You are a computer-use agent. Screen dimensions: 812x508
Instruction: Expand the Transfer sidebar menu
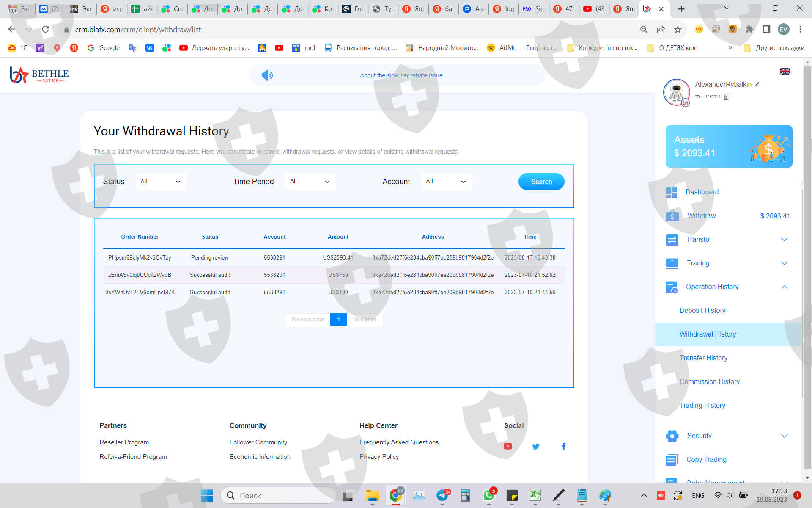click(784, 240)
